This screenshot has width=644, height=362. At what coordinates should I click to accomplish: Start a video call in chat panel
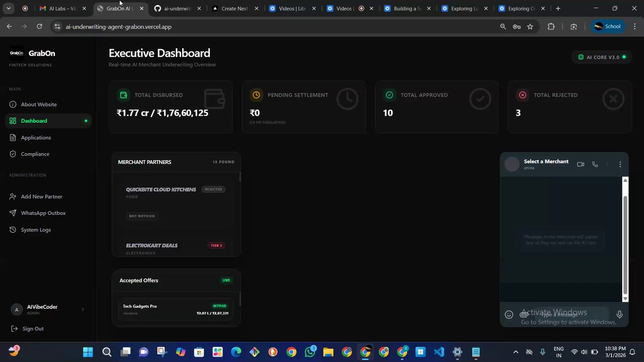tap(581, 164)
